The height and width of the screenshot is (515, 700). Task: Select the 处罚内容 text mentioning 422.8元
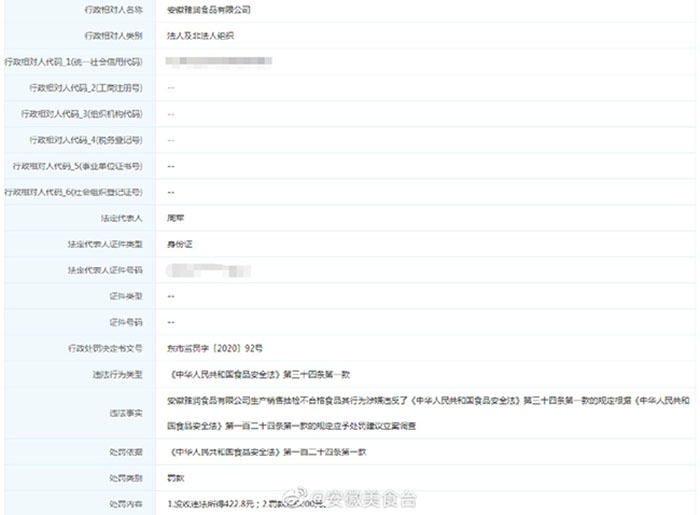tap(246, 504)
